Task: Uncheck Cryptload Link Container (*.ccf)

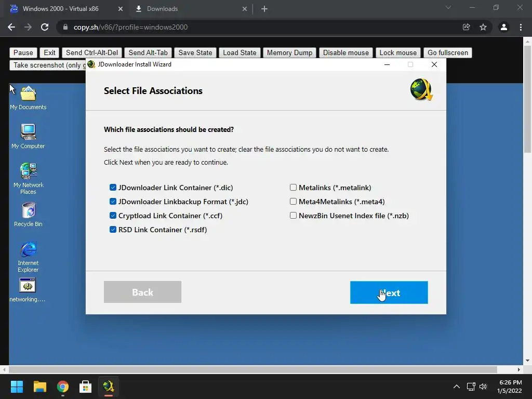Action: [113, 216]
